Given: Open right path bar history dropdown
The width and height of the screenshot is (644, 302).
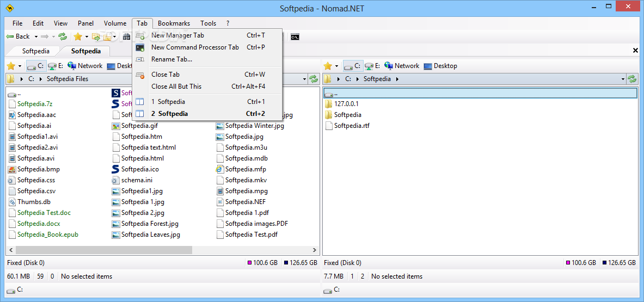Looking at the screenshot, I should pyautogui.click(x=623, y=79).
